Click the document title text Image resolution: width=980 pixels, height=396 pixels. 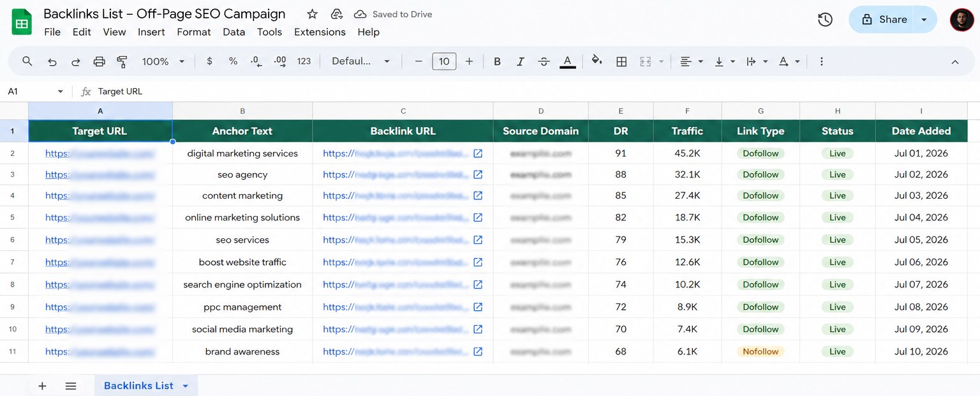click(x=165, y=14)
